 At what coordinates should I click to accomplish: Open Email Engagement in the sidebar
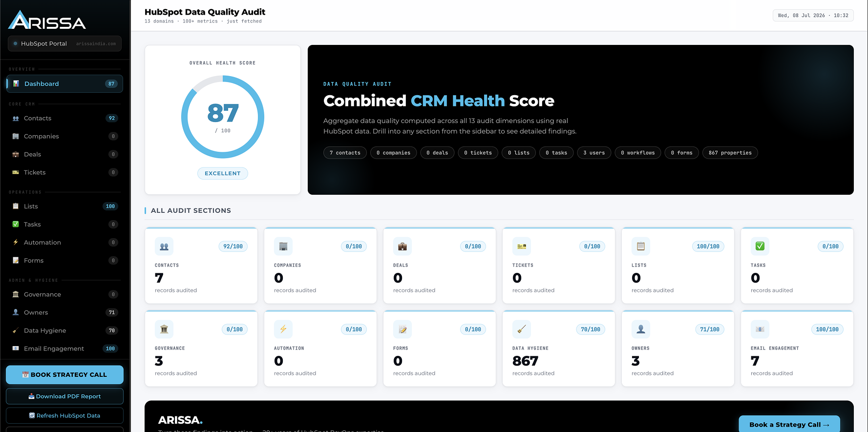click(64, 349)
